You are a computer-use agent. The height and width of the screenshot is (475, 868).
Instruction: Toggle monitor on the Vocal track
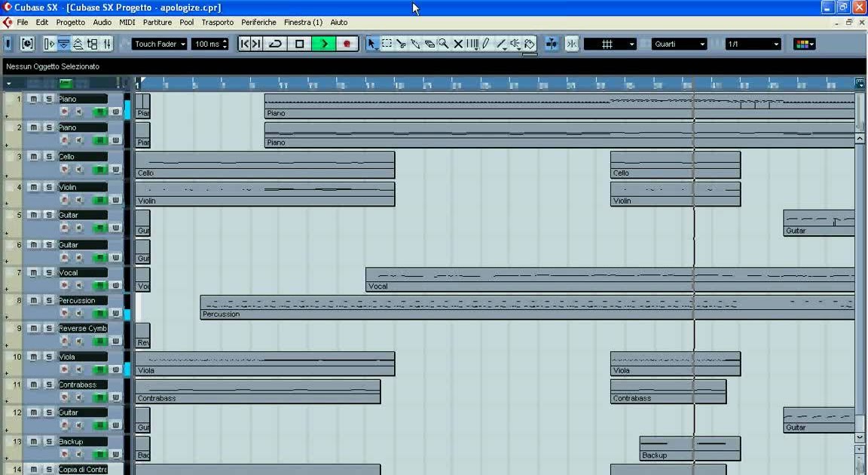[78, 285]
